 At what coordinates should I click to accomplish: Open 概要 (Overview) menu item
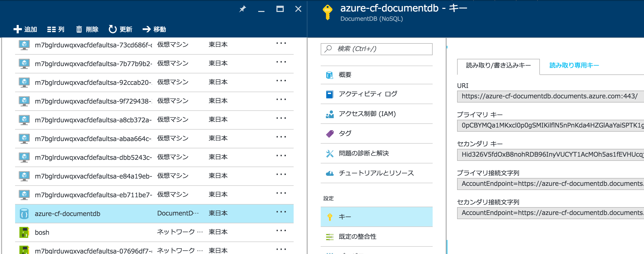345,75
